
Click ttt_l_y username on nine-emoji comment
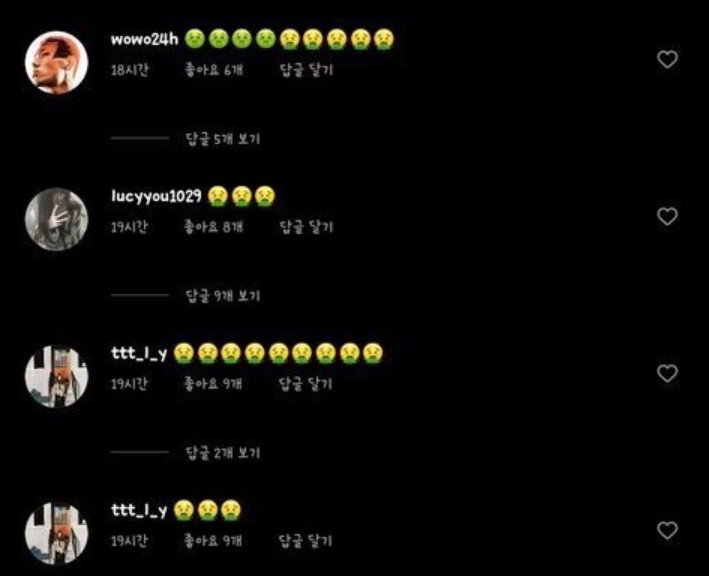(139, 353)
